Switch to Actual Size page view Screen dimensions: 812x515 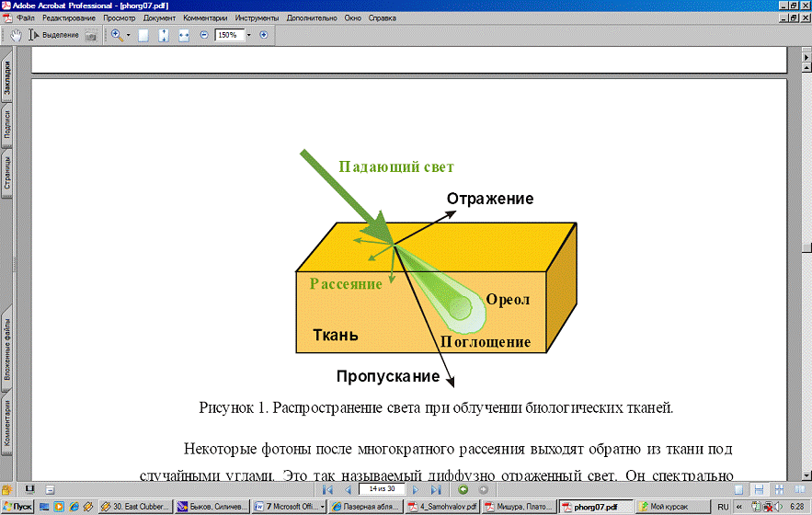coord(143,35)
